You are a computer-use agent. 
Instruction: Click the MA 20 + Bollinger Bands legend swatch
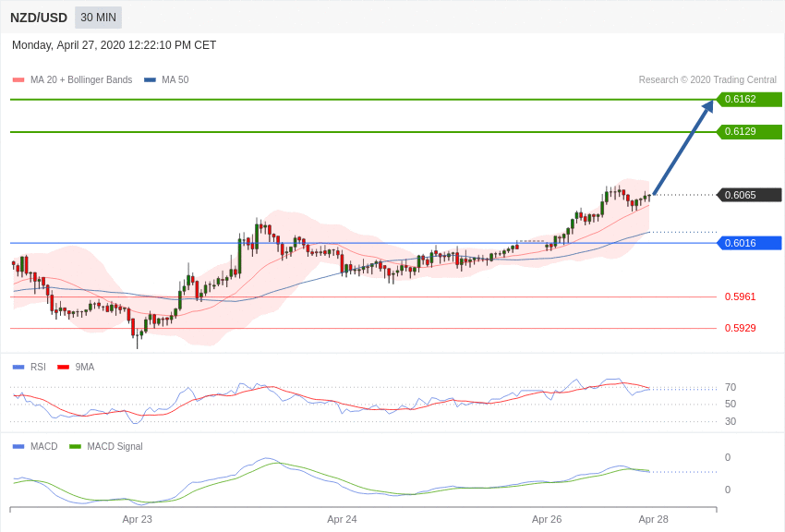(x=18, y=80)
